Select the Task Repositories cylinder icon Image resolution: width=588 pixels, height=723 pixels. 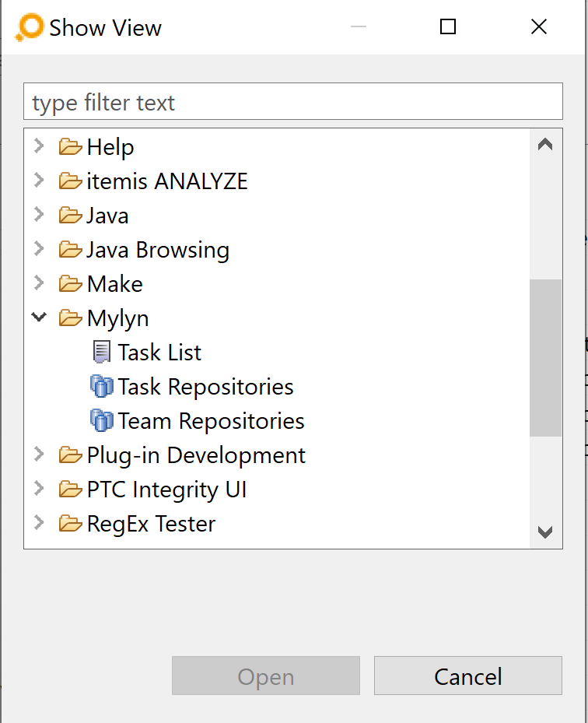[x=101, y=386]
